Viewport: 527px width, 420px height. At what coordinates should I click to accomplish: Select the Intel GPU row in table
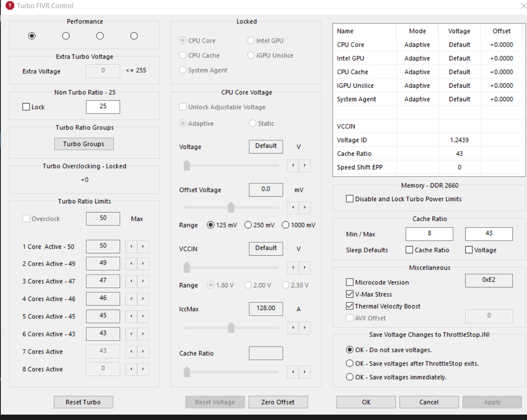[x=428, y=58]
